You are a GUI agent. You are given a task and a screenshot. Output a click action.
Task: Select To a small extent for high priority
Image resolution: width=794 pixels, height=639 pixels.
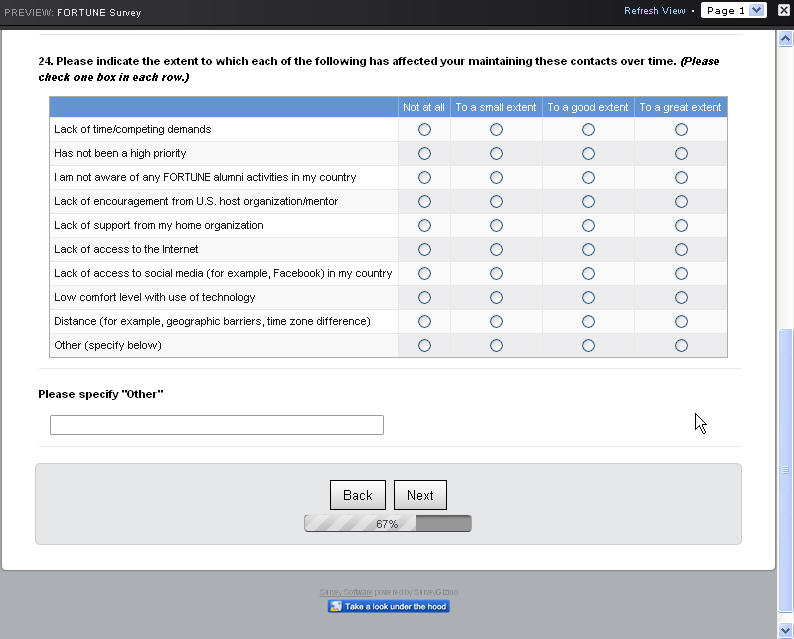(496, 154)
